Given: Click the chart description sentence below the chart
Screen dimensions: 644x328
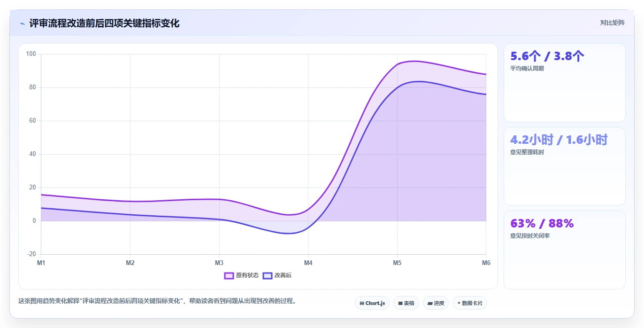Looking at the screenshot, I should 157,301.
